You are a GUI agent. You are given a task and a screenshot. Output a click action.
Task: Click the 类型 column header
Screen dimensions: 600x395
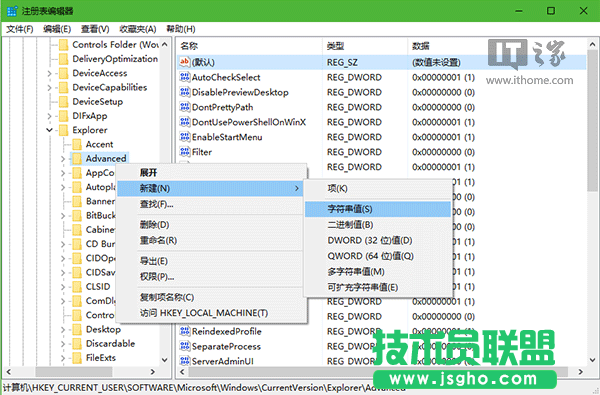pyautogui.click(x=365, y=46)
